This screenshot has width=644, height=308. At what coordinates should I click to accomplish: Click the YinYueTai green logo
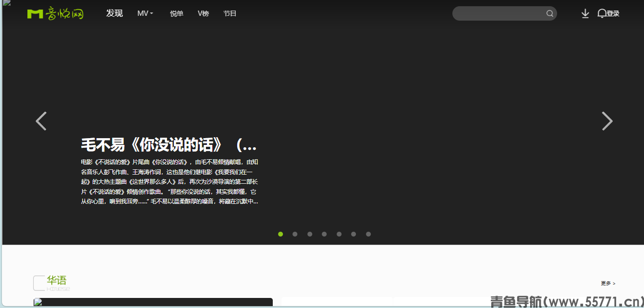pos(55,14)
